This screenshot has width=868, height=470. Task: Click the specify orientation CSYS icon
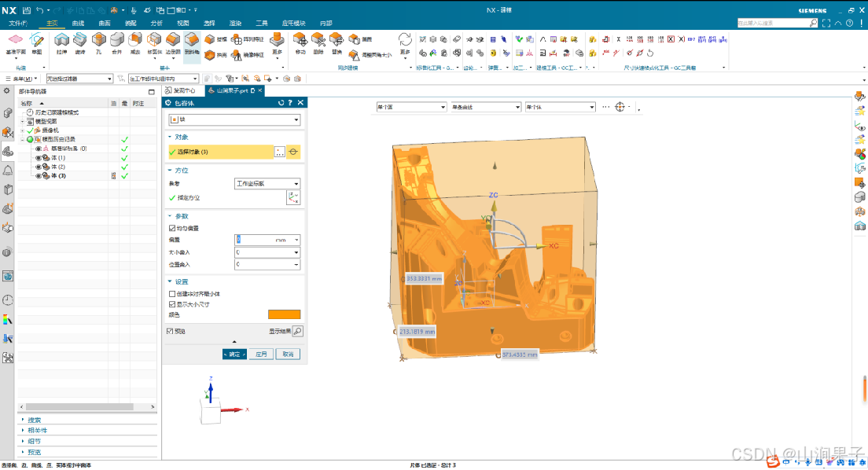[293, 197]
